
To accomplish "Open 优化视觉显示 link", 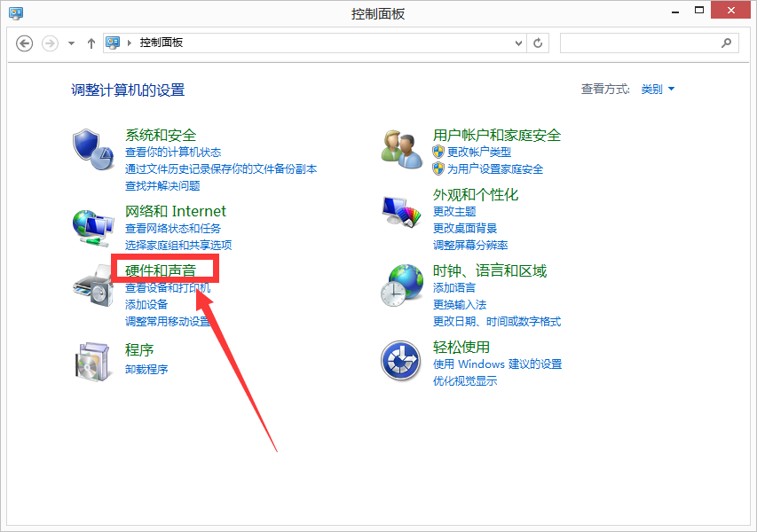I will pos(465,381).
